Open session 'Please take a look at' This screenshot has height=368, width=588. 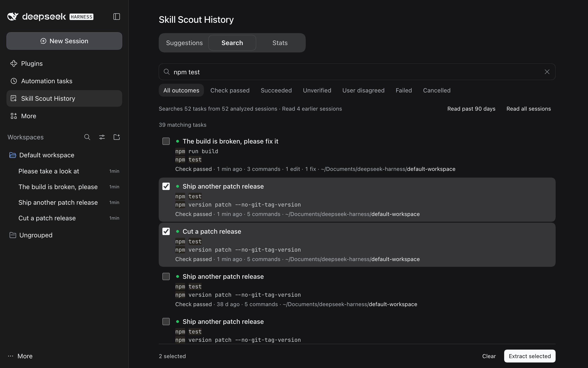[x=64, y=171]
